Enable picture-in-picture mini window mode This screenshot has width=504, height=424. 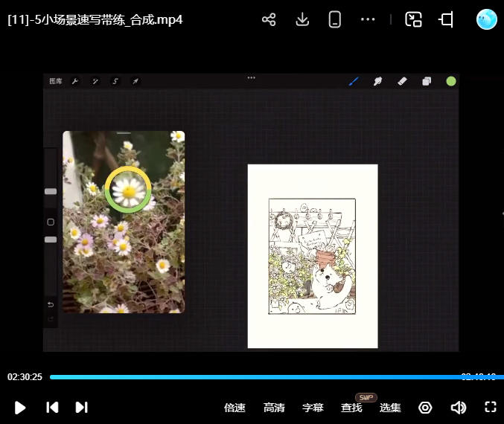pos(413,20)
